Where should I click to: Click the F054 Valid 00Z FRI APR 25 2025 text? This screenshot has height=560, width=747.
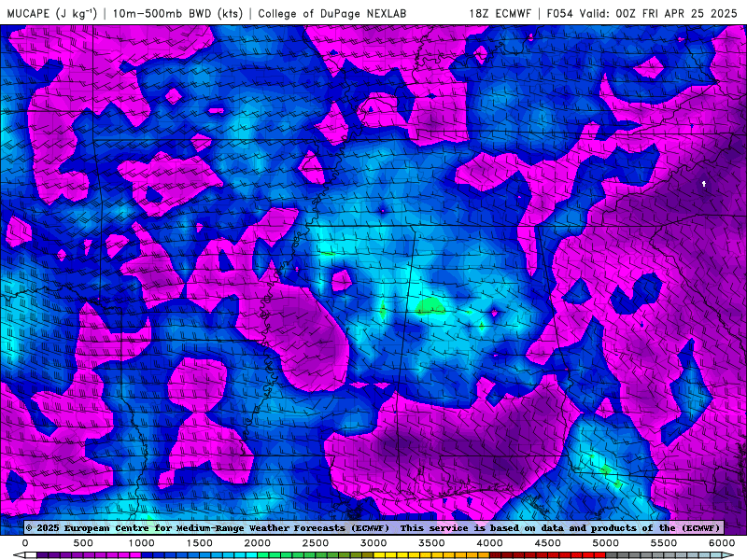641,13
